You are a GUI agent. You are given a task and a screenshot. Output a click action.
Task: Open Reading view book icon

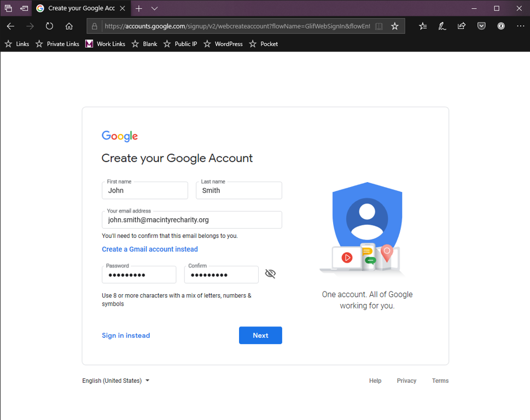pos(379,26)
